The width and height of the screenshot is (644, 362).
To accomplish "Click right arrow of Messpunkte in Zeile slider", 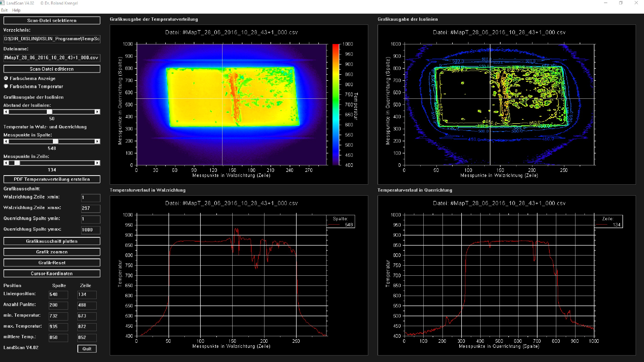I will (97, 163).
